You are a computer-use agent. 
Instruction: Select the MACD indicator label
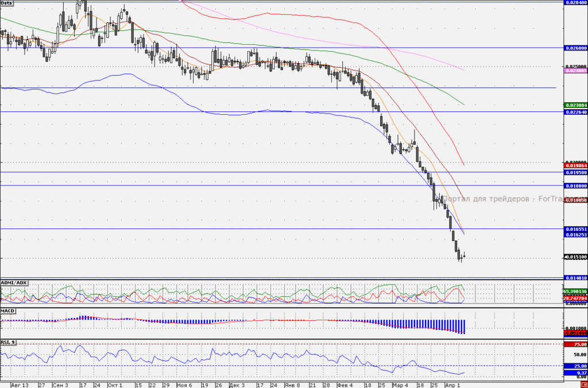click(x=7, y=311)
